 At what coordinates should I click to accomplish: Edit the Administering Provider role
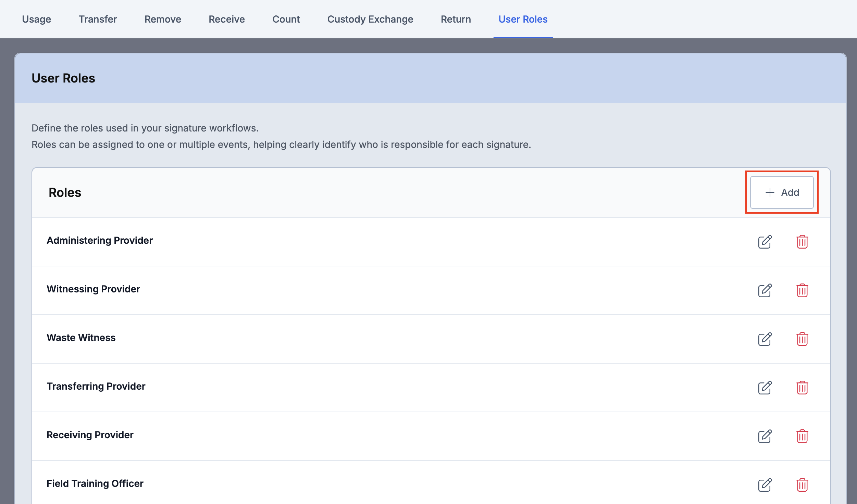pos(765,242)
